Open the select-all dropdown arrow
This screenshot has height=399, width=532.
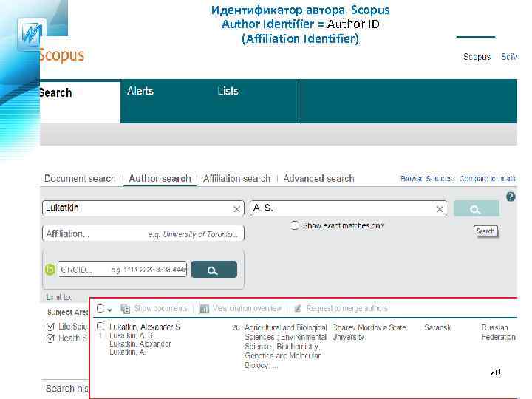109,310
